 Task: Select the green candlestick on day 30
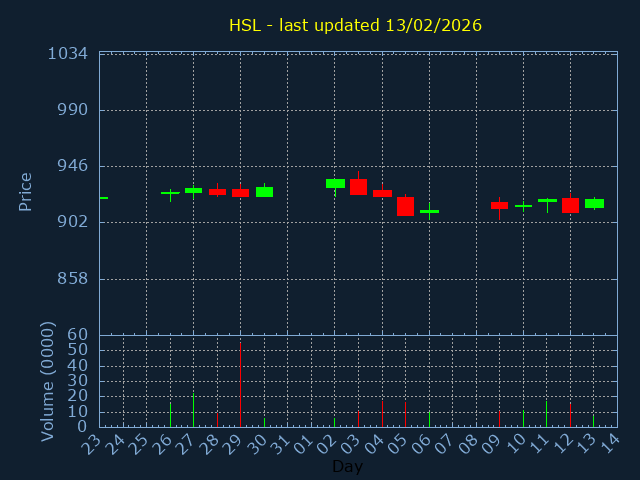pyautogui.click(x=264, y=191)
